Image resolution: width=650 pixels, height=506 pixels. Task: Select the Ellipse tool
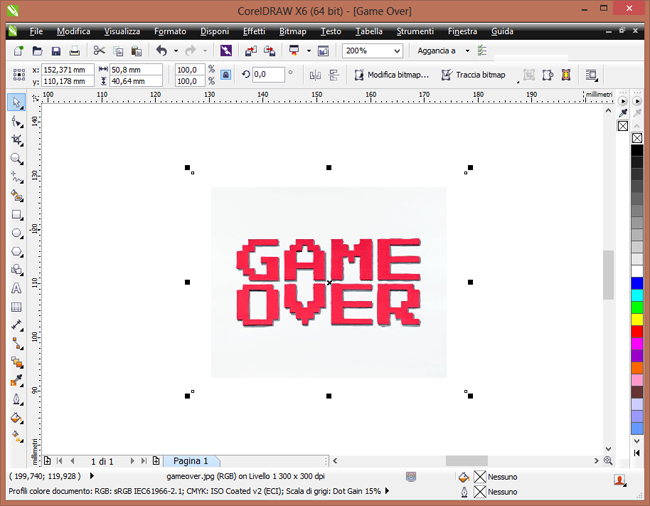coord(17,233)
